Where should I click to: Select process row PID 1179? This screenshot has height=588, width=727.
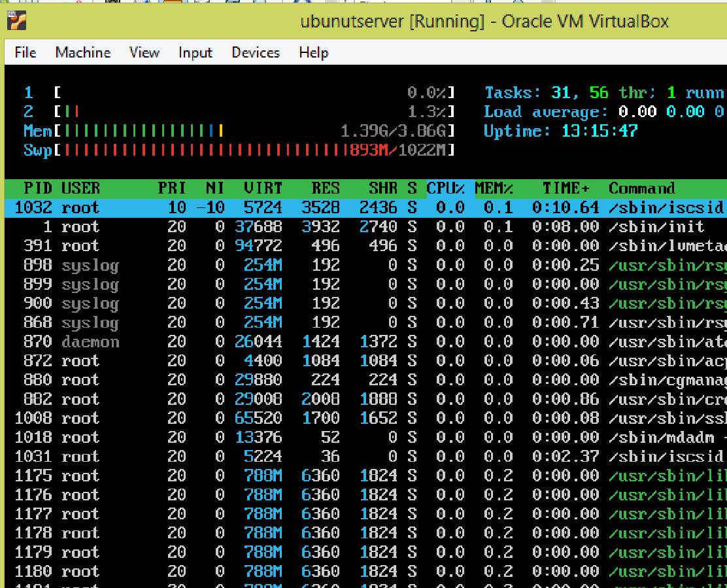point(366,553)
